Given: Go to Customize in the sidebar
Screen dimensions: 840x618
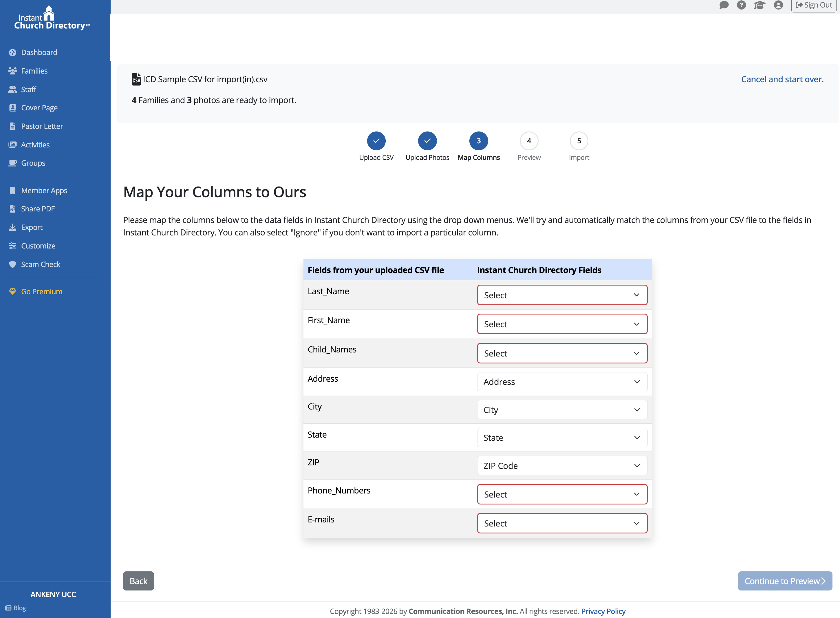Looking at the screenshot, I should pyautogui.click(x=38, y=246).
